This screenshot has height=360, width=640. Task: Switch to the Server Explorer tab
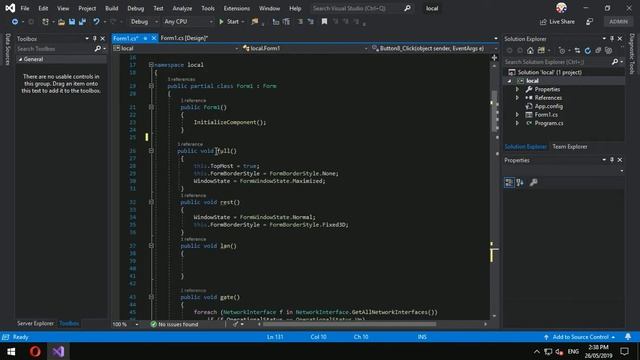36,323
